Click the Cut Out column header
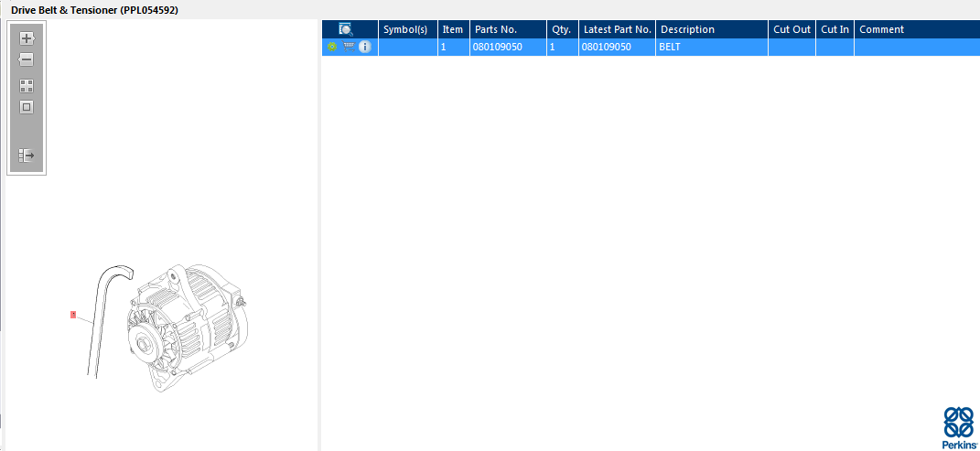The height and width of the screenshot is (451, 980). tap(792, 29)
